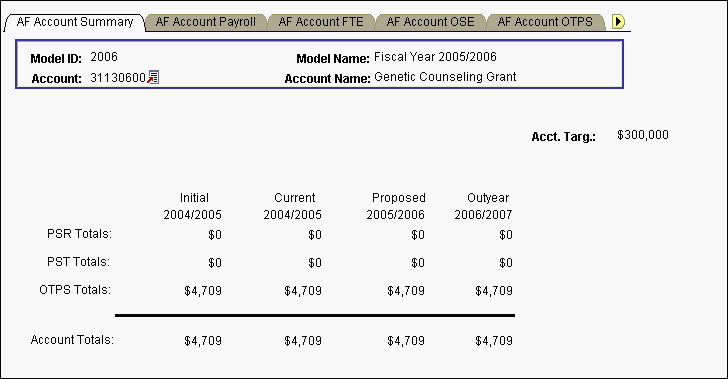Click the Acct. Targ. $300,000 value
This screenshot has height=379, width=728.
pos(643,135)
